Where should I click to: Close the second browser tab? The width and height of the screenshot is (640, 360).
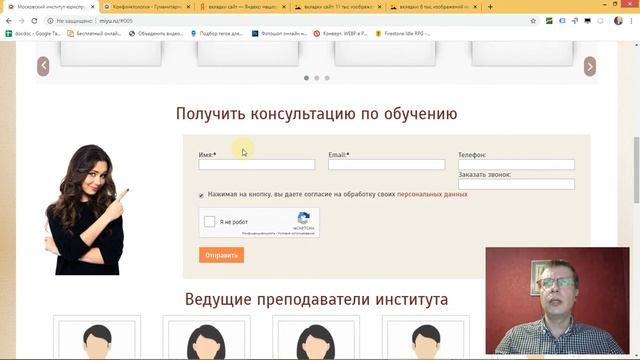click(188, 7)
